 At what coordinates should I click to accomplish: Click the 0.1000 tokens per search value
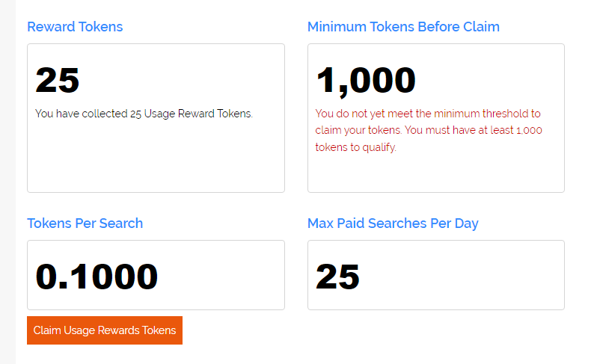coord(97,277)
